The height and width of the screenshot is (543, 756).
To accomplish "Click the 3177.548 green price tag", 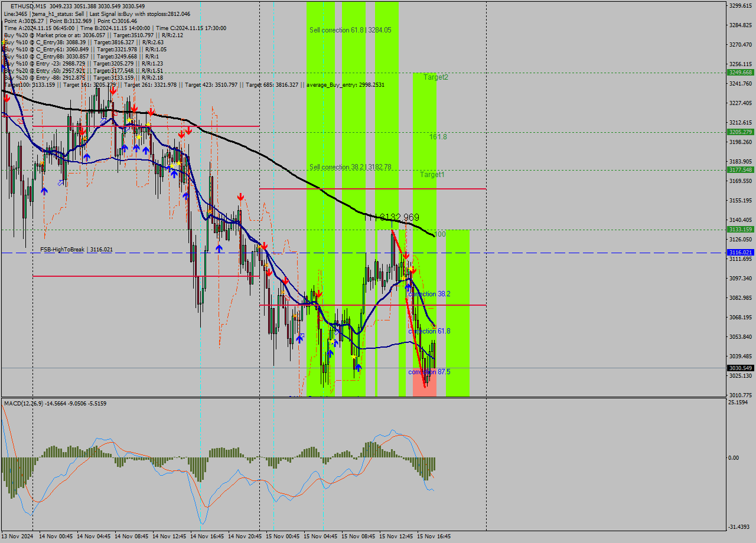I will tap(740, 169).
